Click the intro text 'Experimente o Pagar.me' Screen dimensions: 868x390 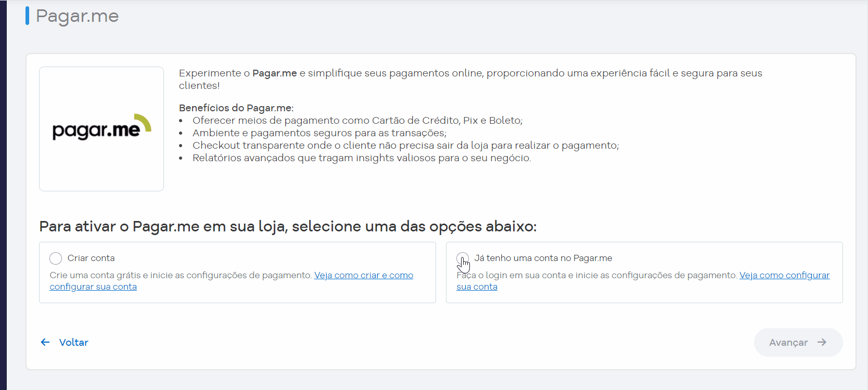[470, 79]
